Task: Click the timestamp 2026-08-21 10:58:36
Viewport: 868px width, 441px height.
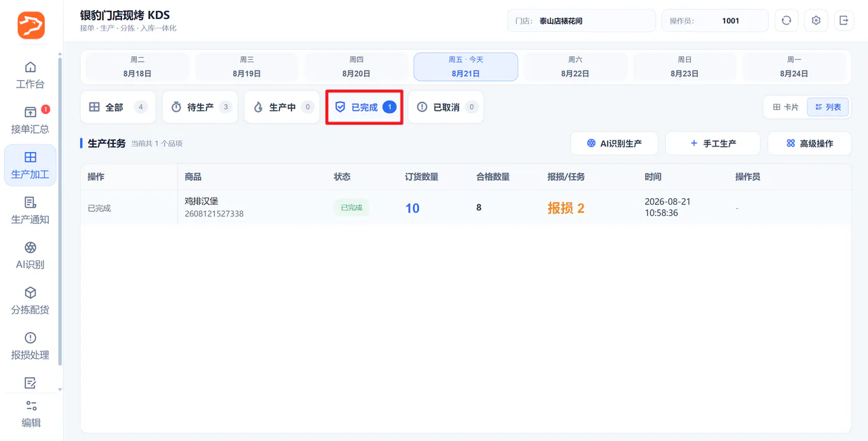Action: coord(668,208)
